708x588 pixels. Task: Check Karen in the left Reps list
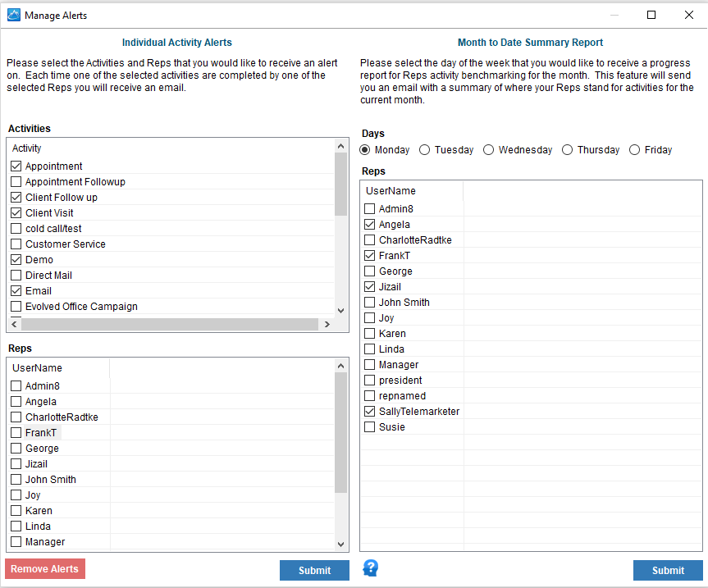tap(16, 510)
